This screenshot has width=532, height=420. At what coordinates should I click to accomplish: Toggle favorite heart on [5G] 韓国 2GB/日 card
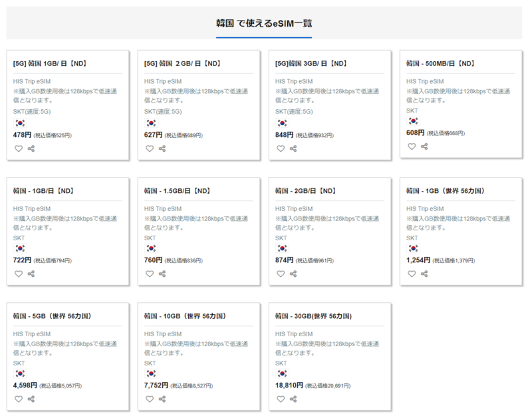[150, 148]
